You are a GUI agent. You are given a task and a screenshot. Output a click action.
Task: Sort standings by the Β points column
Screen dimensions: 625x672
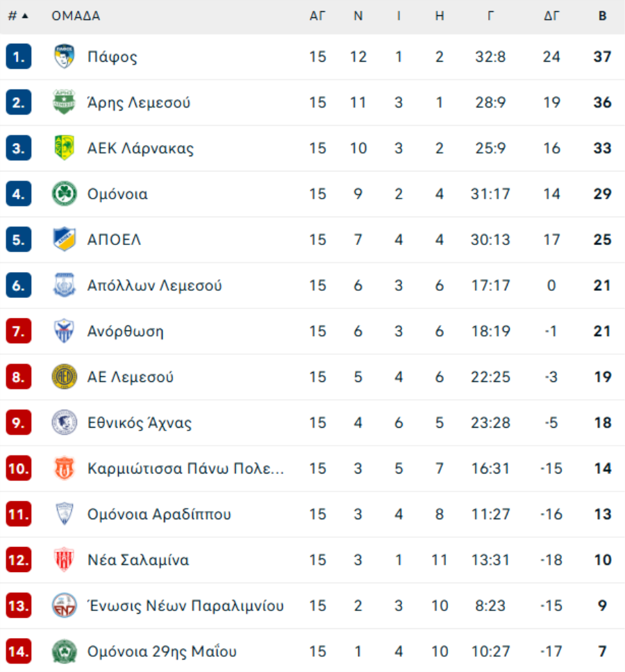tap(602, 16)
